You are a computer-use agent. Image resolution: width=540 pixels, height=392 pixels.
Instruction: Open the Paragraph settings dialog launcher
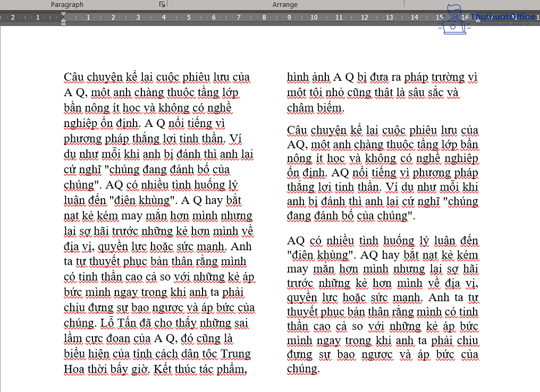point(162,4)
